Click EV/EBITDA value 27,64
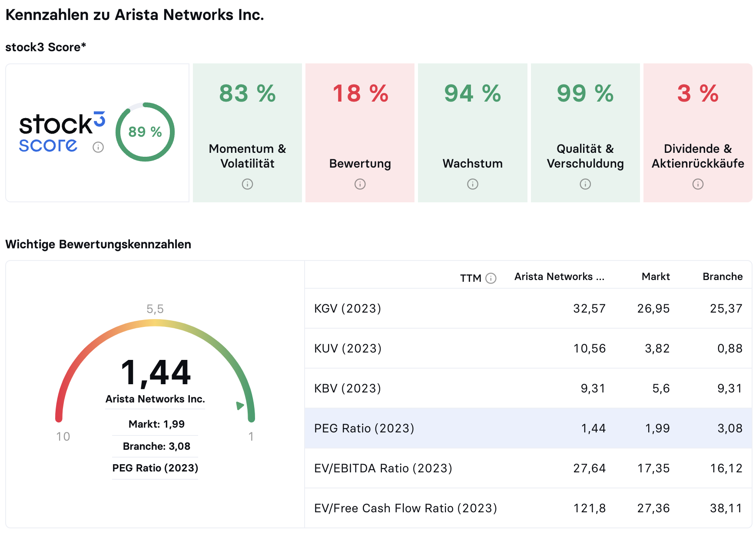Image resolution: width=756 pixels, height=534 pixels. [589, 468]
